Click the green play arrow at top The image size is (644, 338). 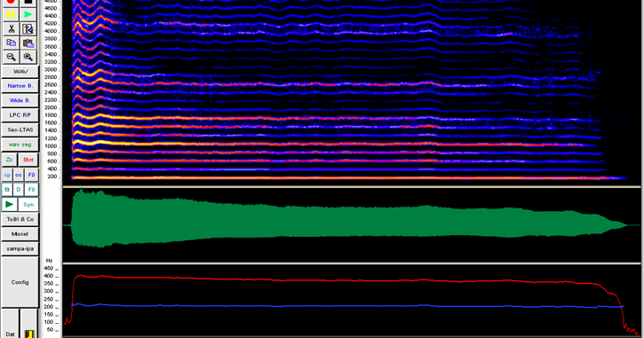pyautogui.click(x=28, y=15)
